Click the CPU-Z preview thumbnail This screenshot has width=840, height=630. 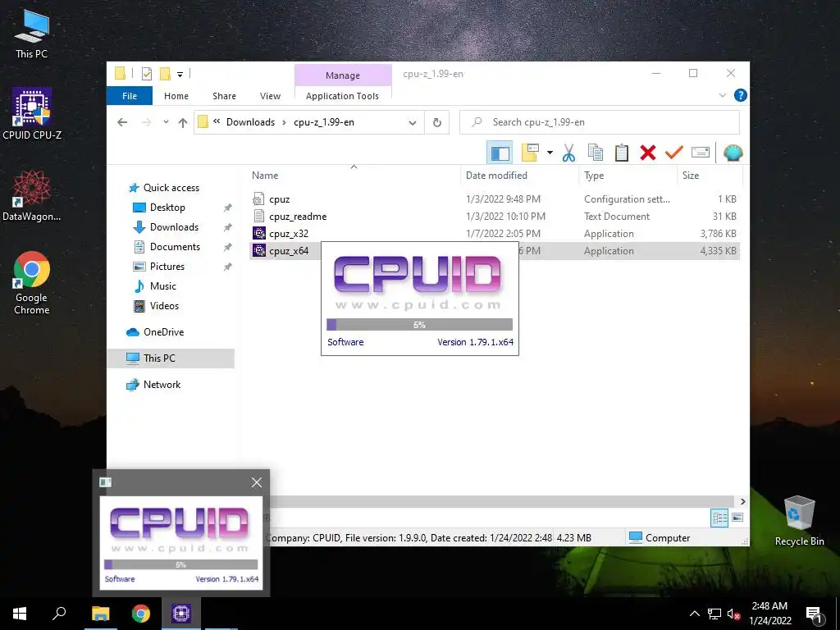pyautogui.click(x=181, y=543)
